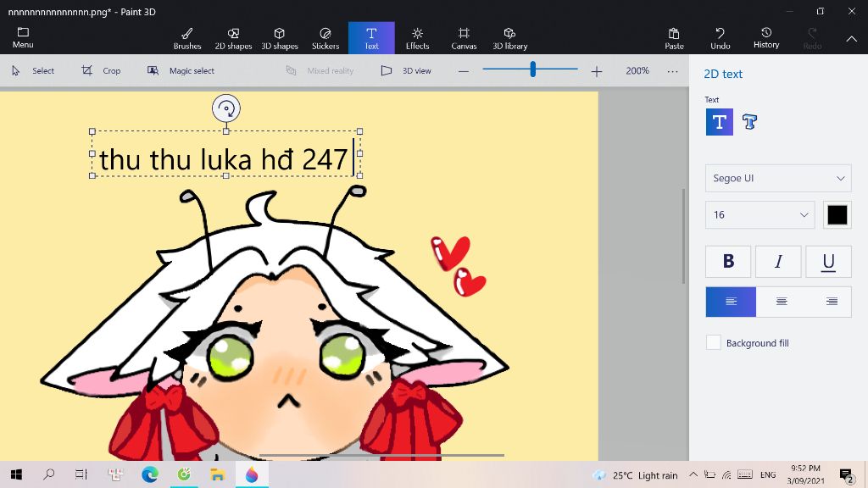Zoom in with the plus button
The image size is (868, 488).
pos(596,71)
